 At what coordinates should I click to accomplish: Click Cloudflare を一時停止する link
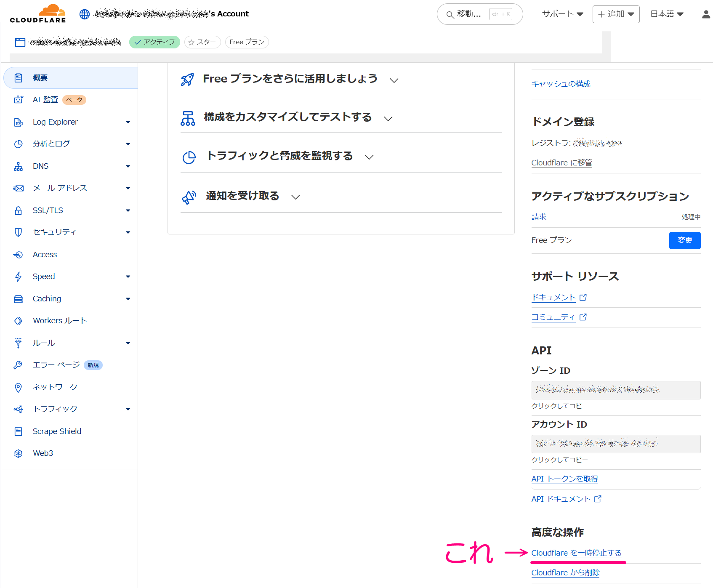pos(576,553)
